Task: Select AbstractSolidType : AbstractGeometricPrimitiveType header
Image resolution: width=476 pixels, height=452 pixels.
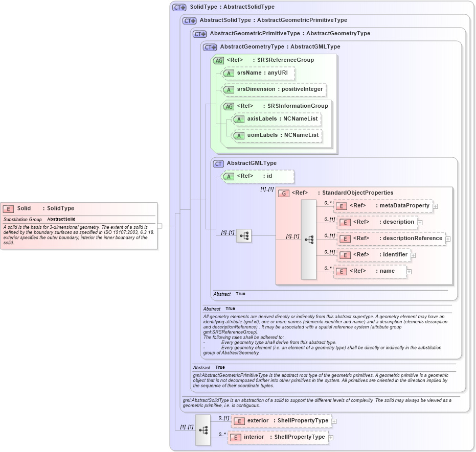Action: click(x=273, y=20)
